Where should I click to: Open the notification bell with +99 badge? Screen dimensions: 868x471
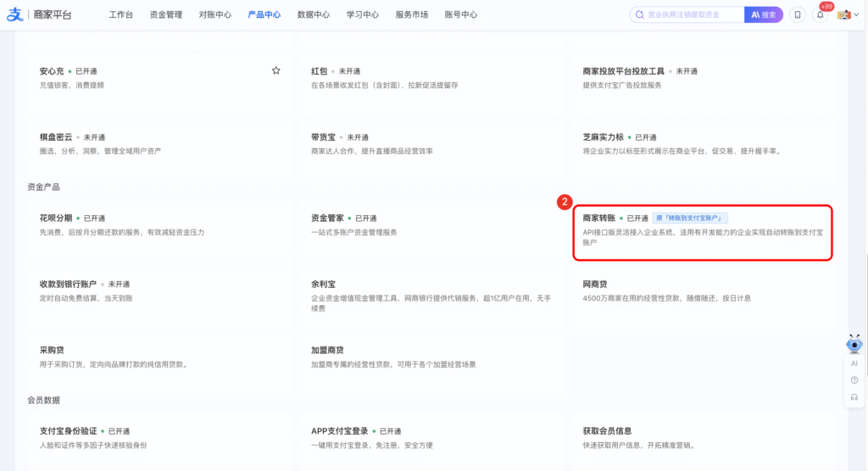click(x=820, y=14)
